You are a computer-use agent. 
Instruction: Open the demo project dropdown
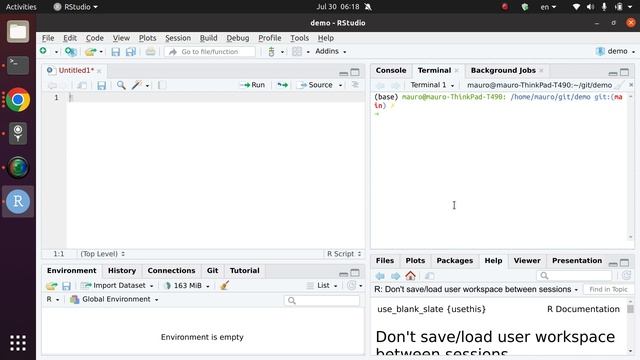(616, 51)
